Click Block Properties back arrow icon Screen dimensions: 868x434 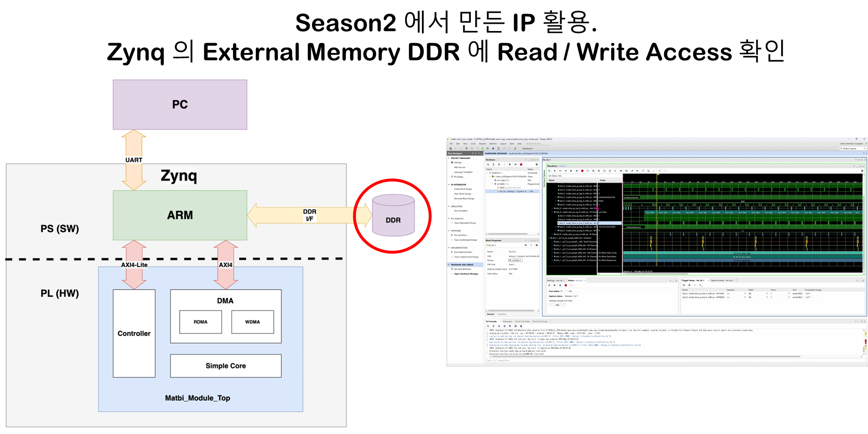[x=526, y=245]
